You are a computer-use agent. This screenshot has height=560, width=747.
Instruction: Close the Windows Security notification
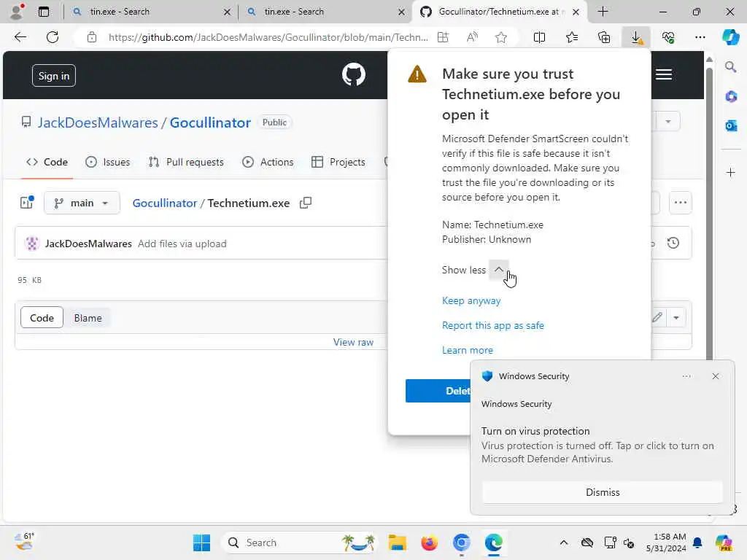click(x=716, y=376)
